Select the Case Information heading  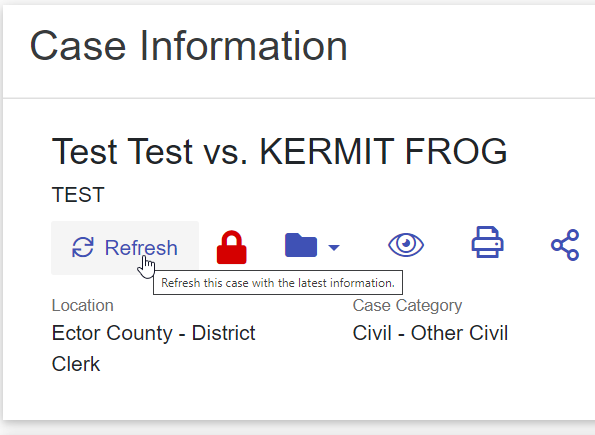coord(189,46)
